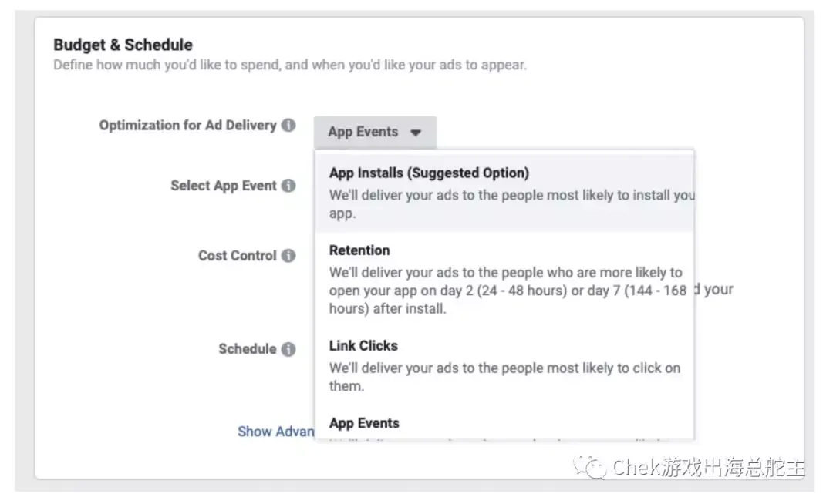Image resolution: width=833 pixels, height=504 pixels.
Task: Click the Select App Event label
Action: (x=223, y=186)
